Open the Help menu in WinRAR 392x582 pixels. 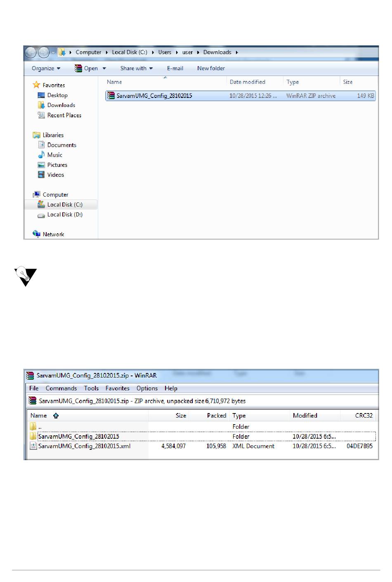[x=171, y=388]
